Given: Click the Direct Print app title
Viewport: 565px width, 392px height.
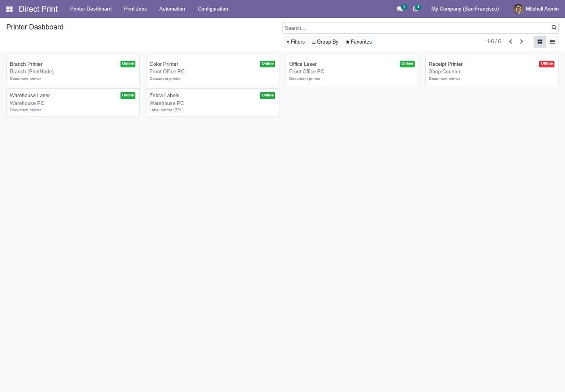Looking at the screenshot, I should (x=38, y=9).
